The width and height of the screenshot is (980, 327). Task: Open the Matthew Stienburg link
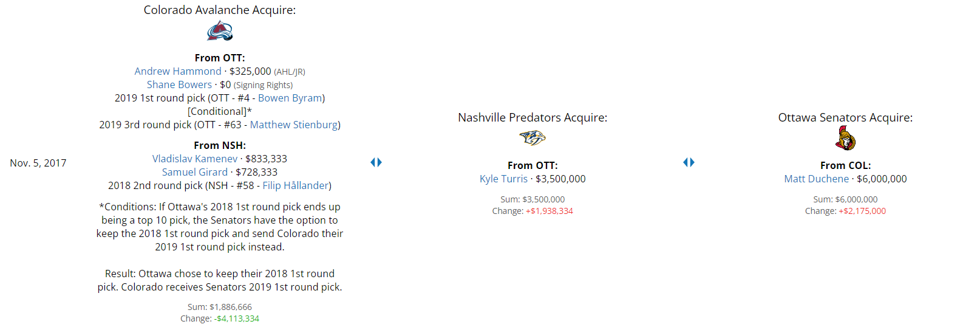point(294,125)
